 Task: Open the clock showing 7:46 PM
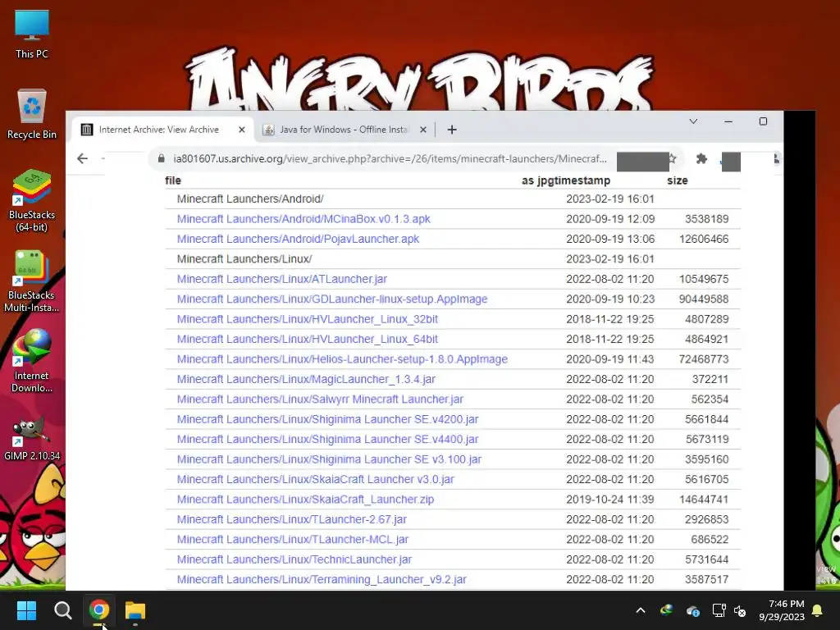click(x=782, y=610)
